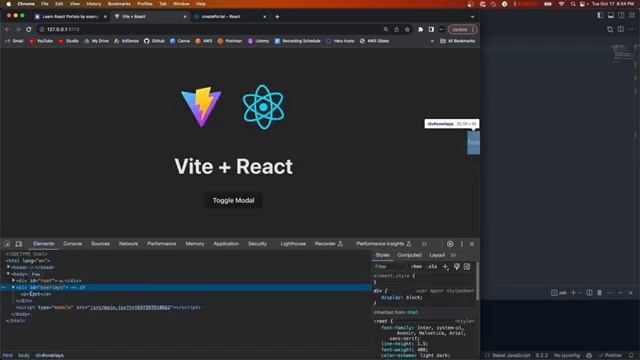The image size is (640, 360).
Task: Open the Sources DevTools tab
Action: 100,244
